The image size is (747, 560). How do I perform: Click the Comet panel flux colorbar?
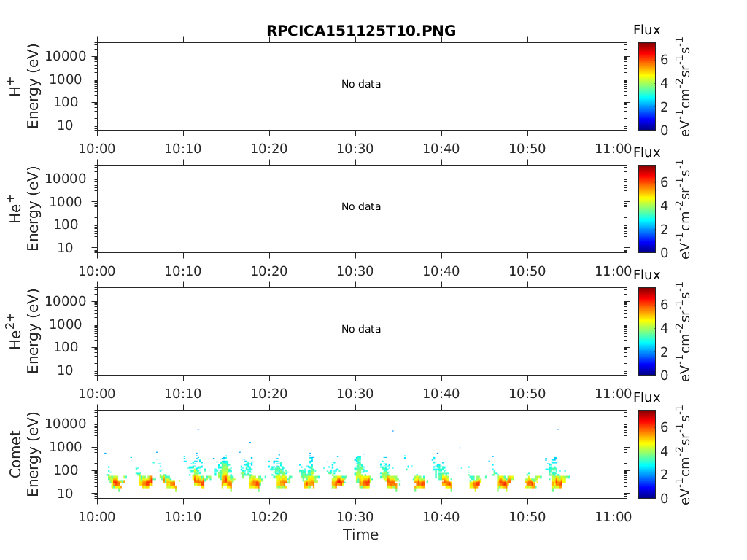point(647,454)
